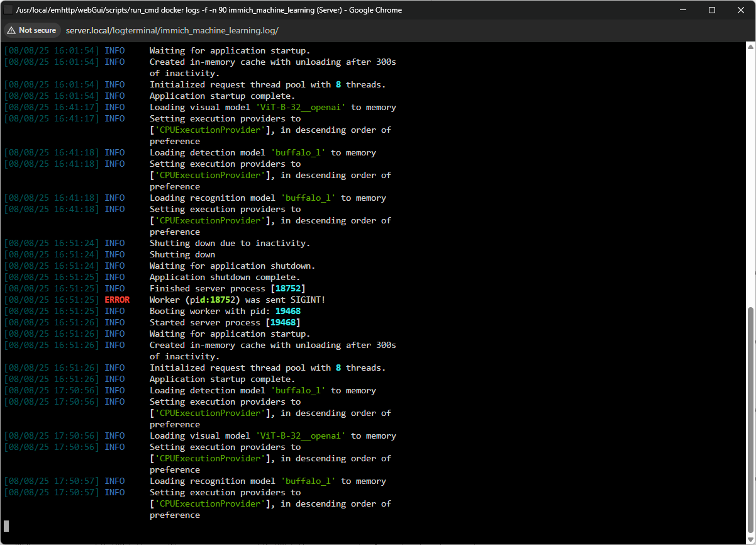Click the 16:51:26 'Created in-memory cache' message
Screen dimensions: 756x545
click(x=273, y=351)
